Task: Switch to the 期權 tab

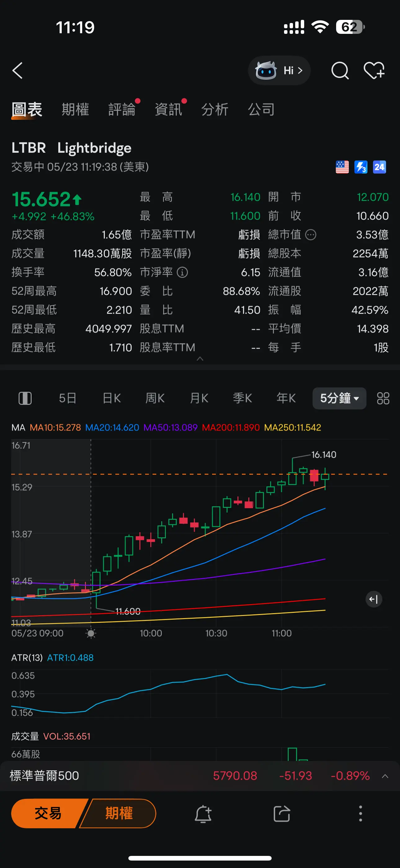Action: pyautogui.click(x=75, y=110)
